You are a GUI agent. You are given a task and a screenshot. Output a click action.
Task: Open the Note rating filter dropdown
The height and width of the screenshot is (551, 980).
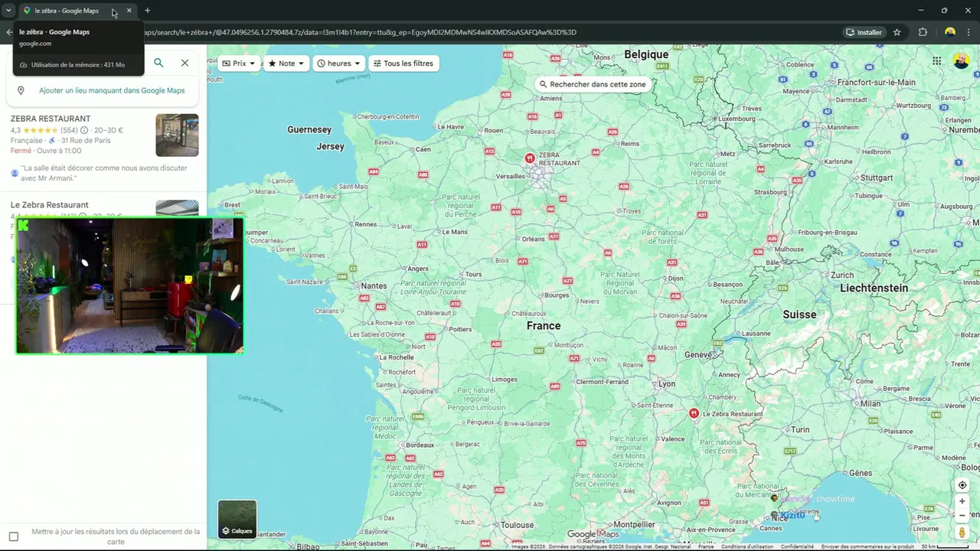tap(286, 64)
